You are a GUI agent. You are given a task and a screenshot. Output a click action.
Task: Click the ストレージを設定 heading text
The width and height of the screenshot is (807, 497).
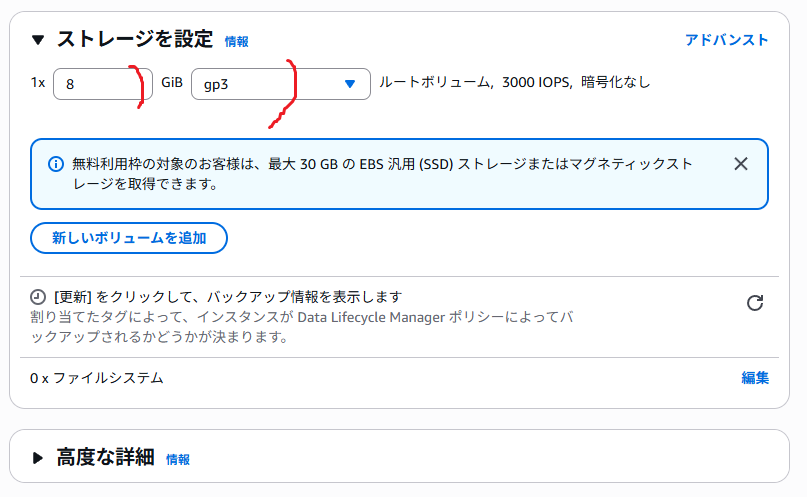pyautogui.click(x=135, y=40)
